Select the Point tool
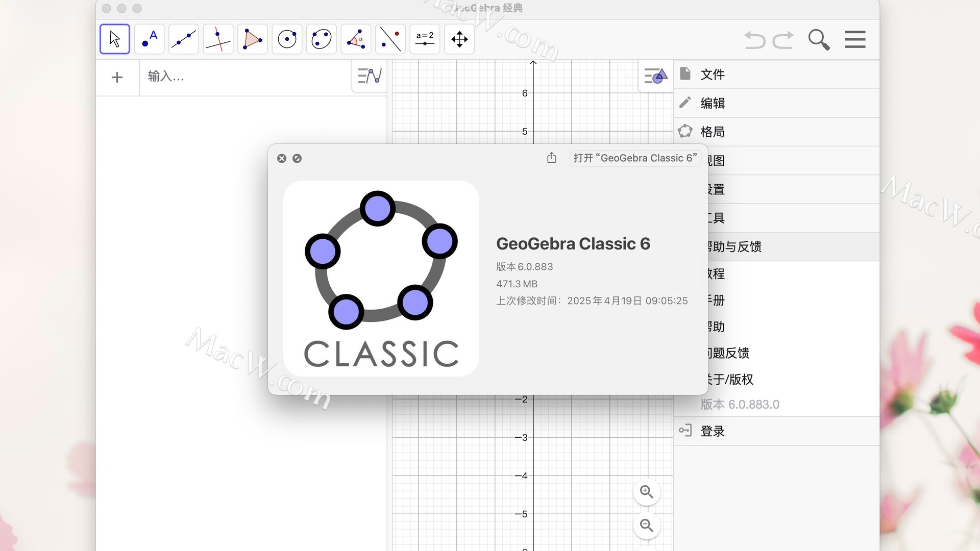 click(x=149, y=39)
